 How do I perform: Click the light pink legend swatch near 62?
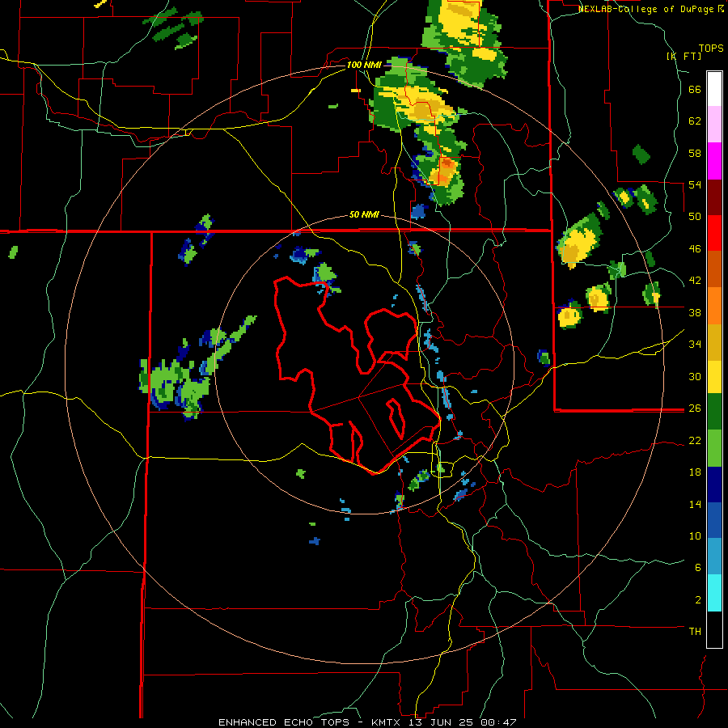click(x=714, y=124)
